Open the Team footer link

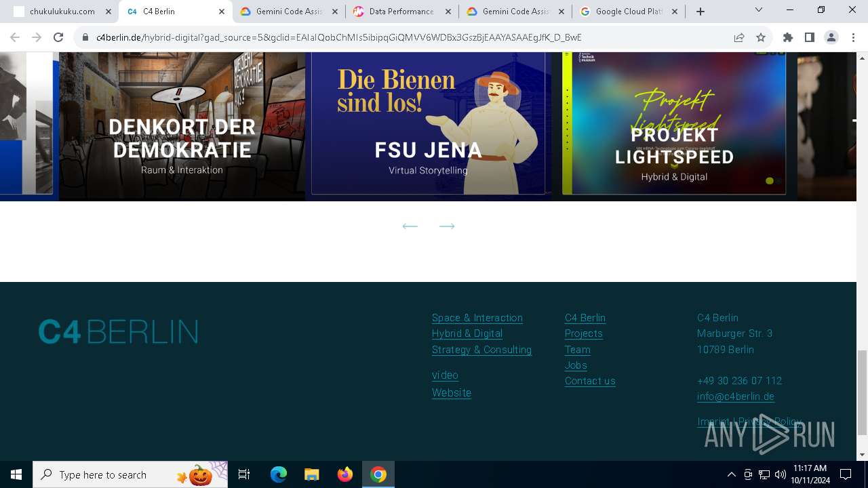[578, 350]
